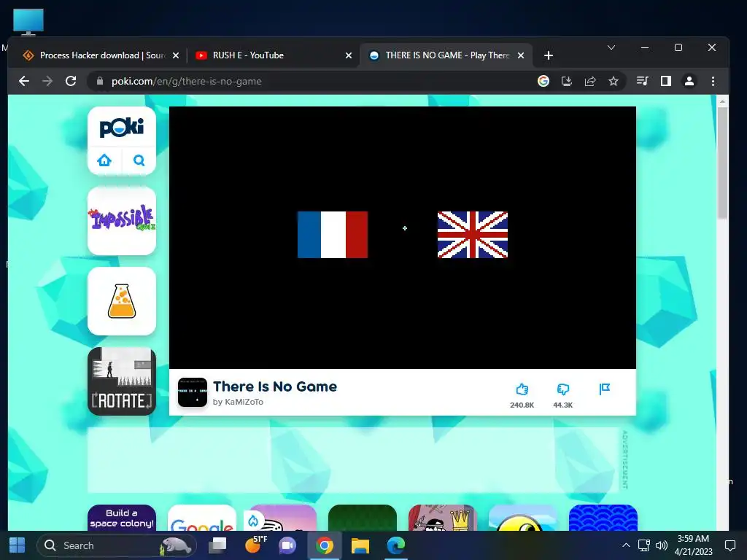This screenshot has height=560, width=747.
Task: Open the Chat app on taskbar
Action: tap(287, 545)
